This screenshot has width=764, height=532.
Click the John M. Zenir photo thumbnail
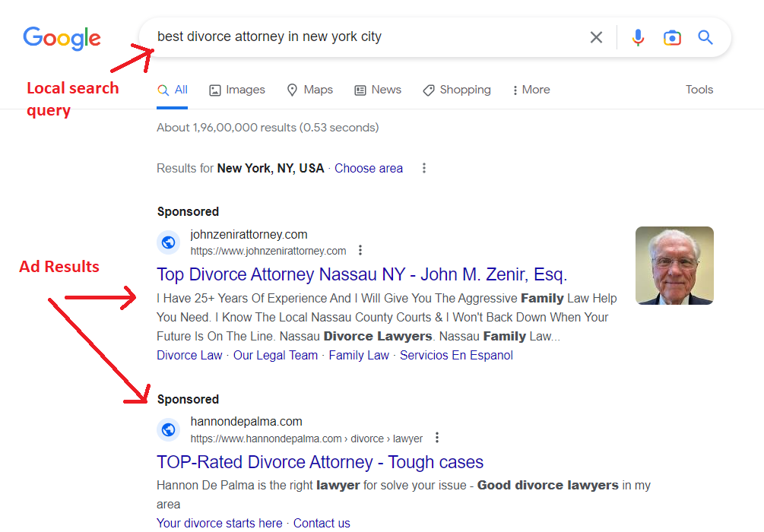[x=674, y=265]
